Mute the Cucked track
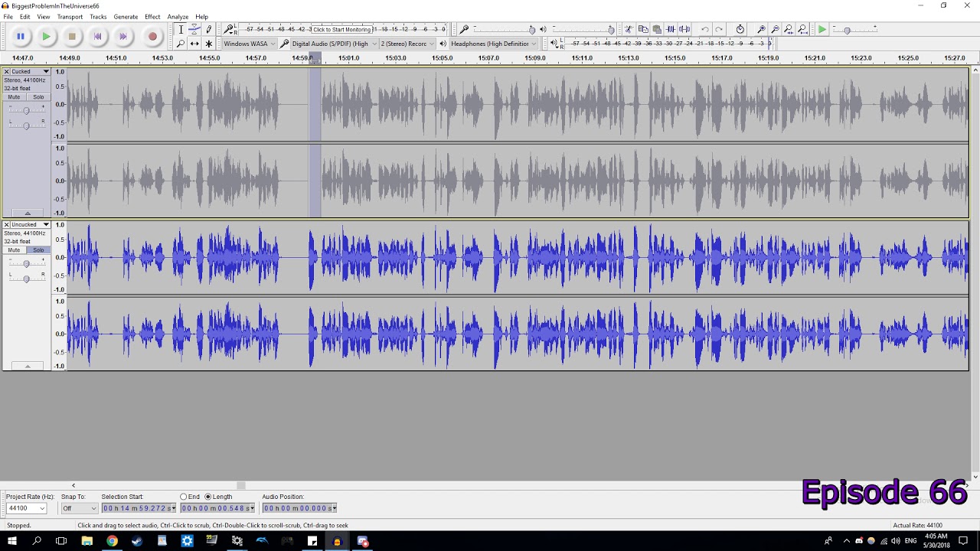Viewport: 980px width, 551px height. point(14,97)
